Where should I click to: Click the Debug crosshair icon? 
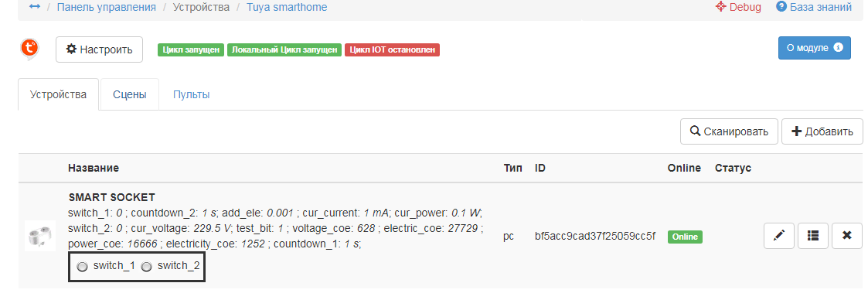click(720, 7)
